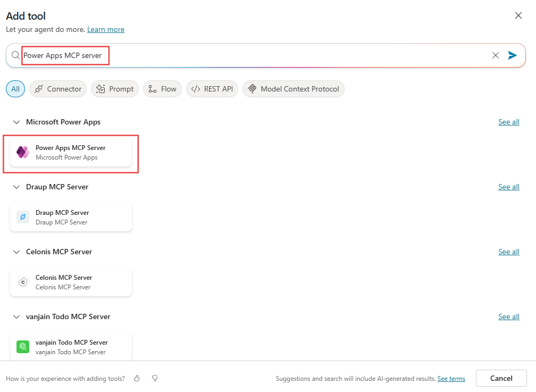Click the search magnifier icon
Screen dimensions: 536x392
(x=15, y=55)
